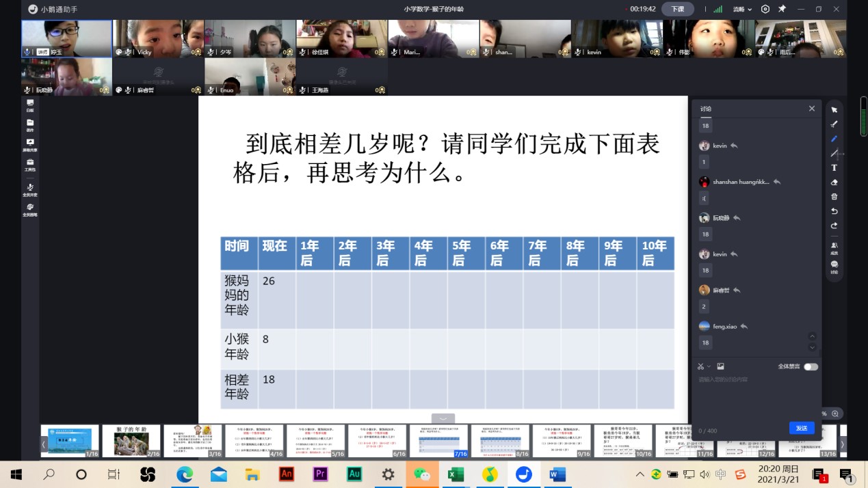868x488 pixels.
Task: Open the 屏幕共享 screen share option
Action: coord(30,145)
